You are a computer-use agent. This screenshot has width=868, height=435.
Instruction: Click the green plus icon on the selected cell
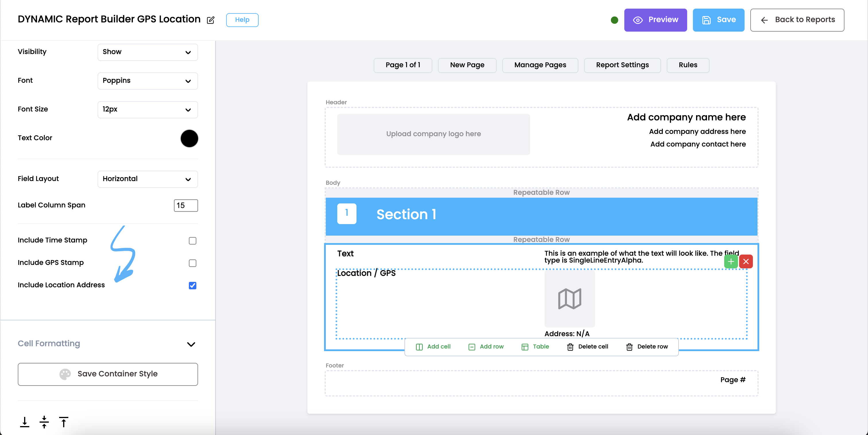tap(731, 261)
